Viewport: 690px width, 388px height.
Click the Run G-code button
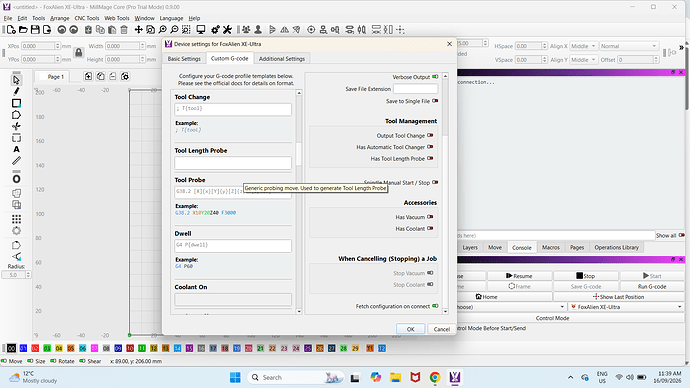(x=652, y=286)
